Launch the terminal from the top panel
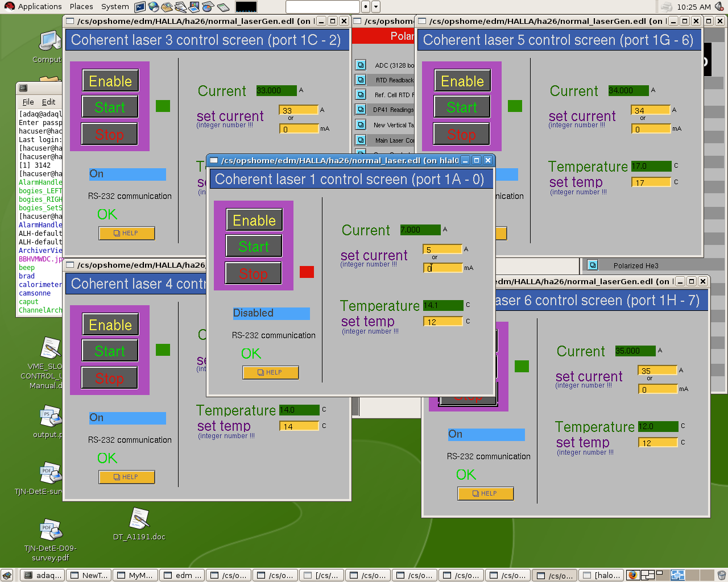Image resolution: width=728 pixels, height=582 pixels. click(x=140, y=7)
